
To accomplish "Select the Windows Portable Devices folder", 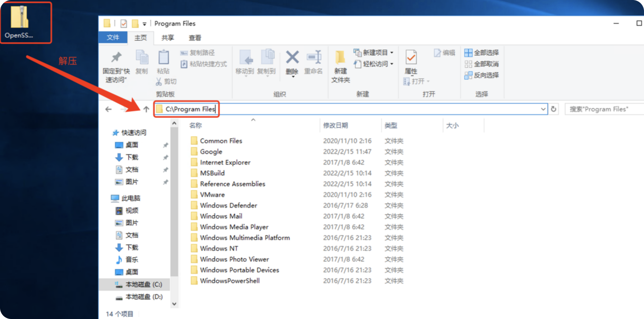I will click(x=235, y=270).
